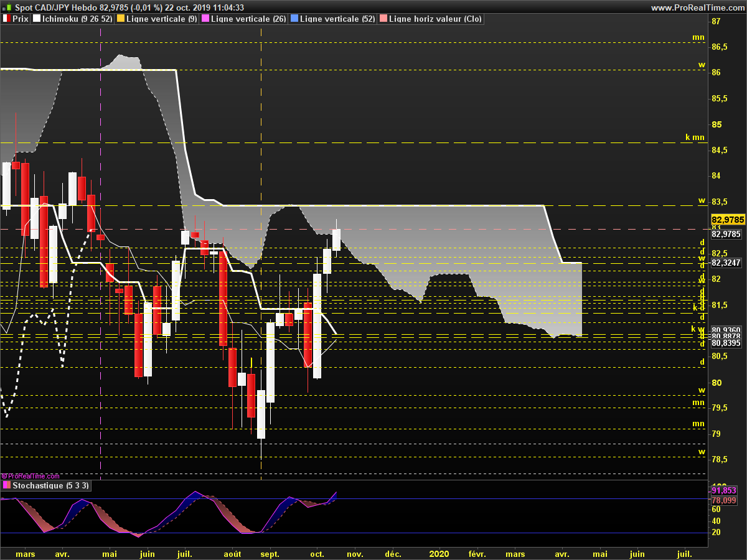Open the www.ProRealTime.com link
The image size is (747, 560).
(x=697, y=7)
